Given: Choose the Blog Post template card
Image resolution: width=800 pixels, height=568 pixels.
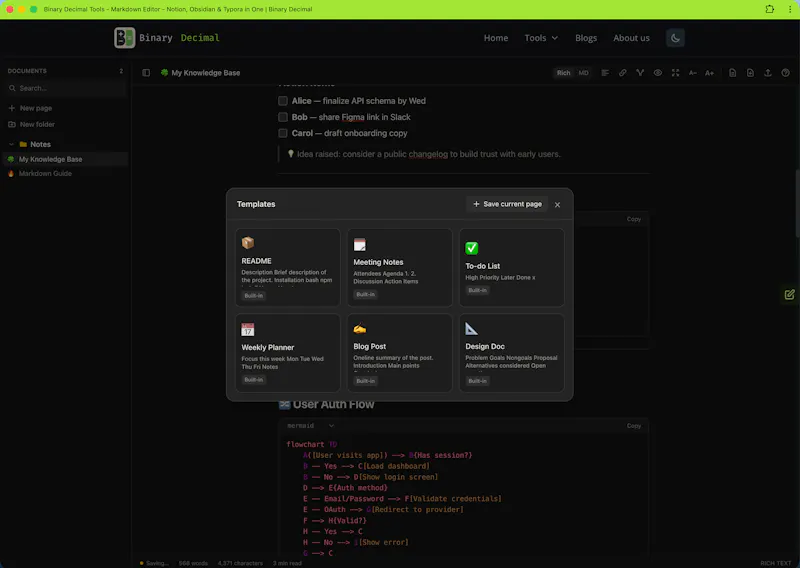Looking at the screenshot, I should click(400, 353).
